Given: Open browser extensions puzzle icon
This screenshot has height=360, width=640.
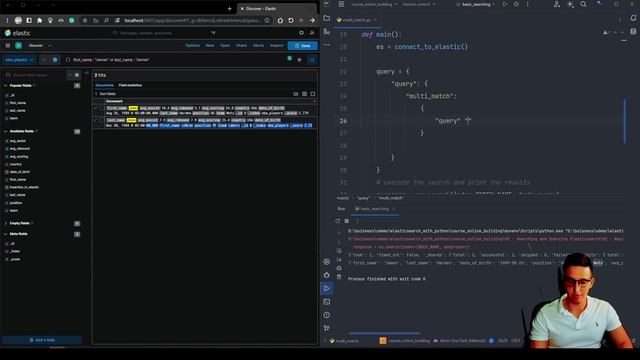Looking at the screenshot, I should tap(40, 20).
